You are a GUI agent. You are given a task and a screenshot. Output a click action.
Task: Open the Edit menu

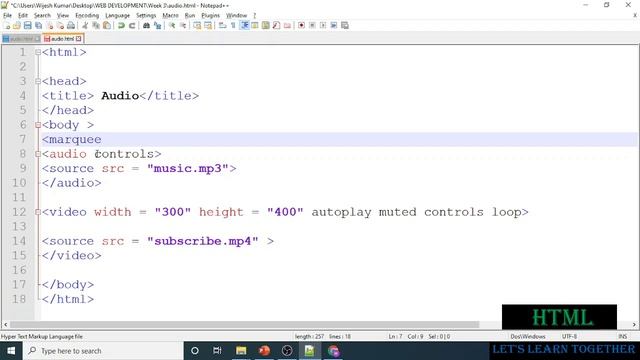click(23, 15)
